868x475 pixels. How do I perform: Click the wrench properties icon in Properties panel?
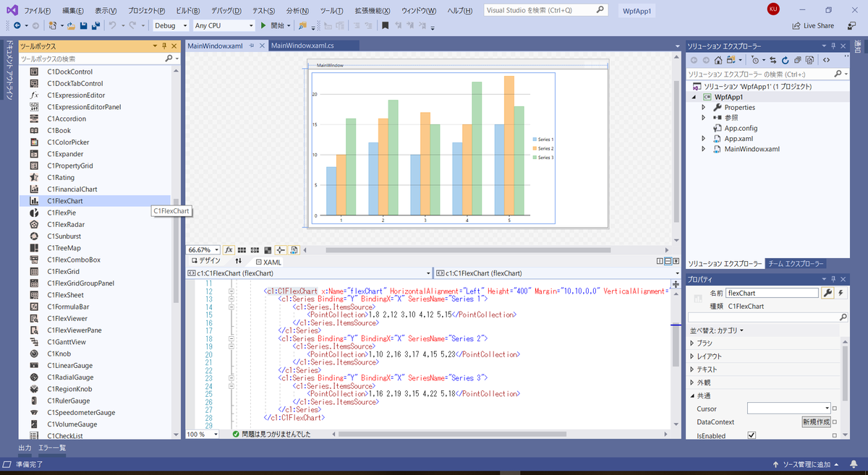(827, 293)
